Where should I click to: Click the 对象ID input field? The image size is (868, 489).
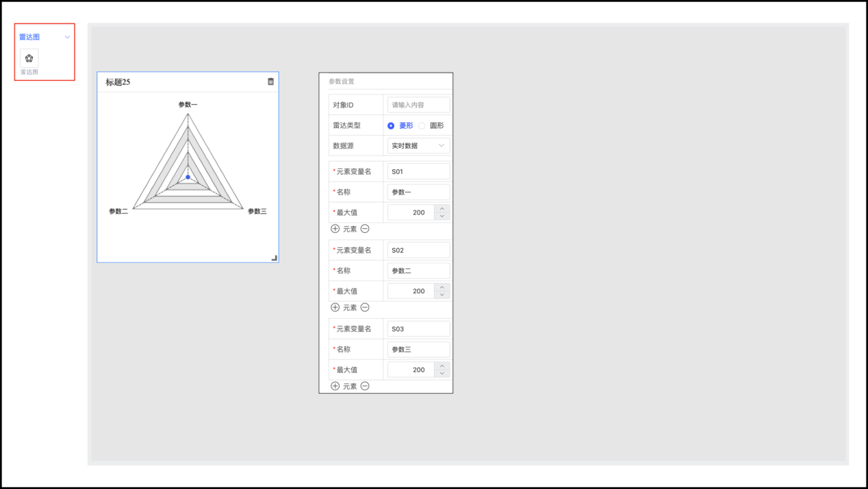(x=418, y=105)
